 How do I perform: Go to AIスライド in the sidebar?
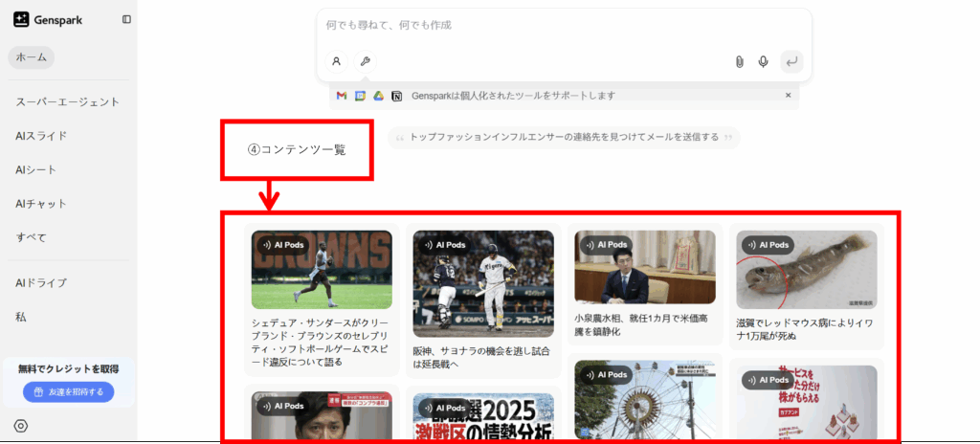(x=41, y=136)
